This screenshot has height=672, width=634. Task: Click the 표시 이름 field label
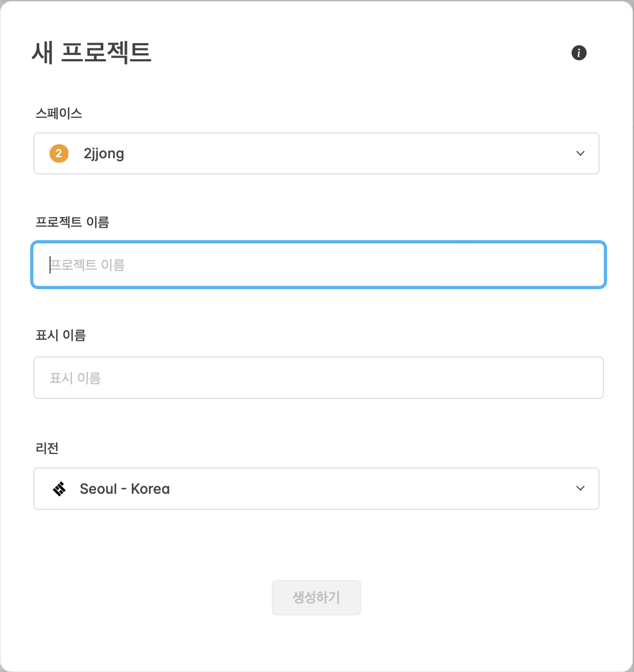coord(61,335)
